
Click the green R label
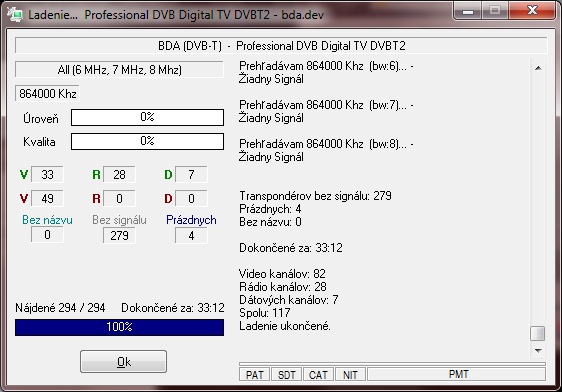pyautogui.click(x=96, y=175)
